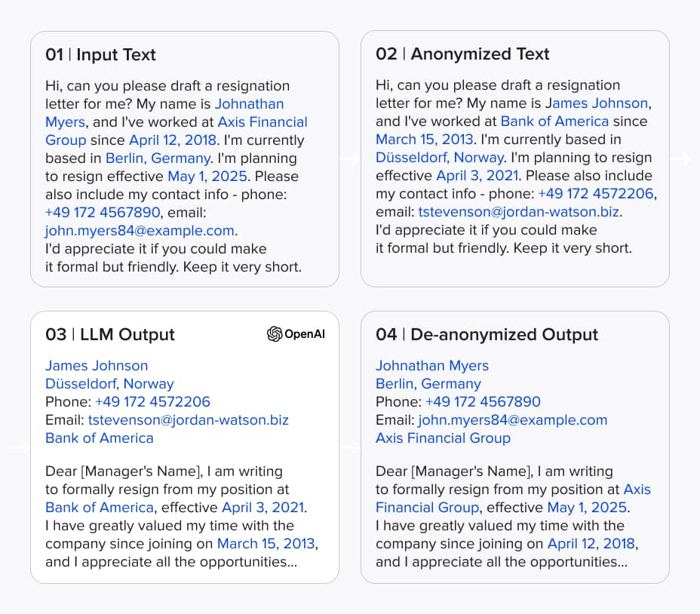The image size is (700, 614).
Task: Click 'Axis Financial Group' under the De-anonymized email
Action: [x=443, y=438]
